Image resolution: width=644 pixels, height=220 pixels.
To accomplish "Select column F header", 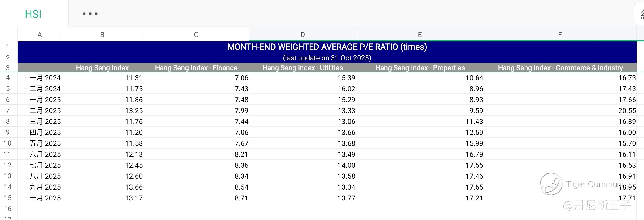I will pyautogui.click(x=560, y=35).
